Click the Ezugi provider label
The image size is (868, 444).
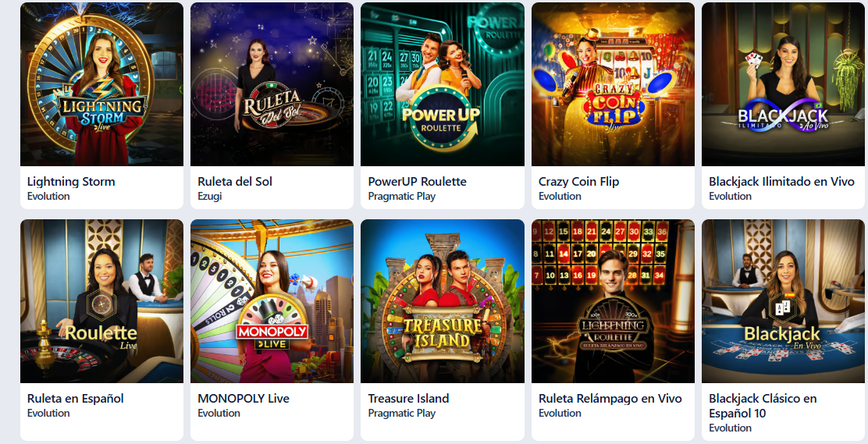pos(210,196)
